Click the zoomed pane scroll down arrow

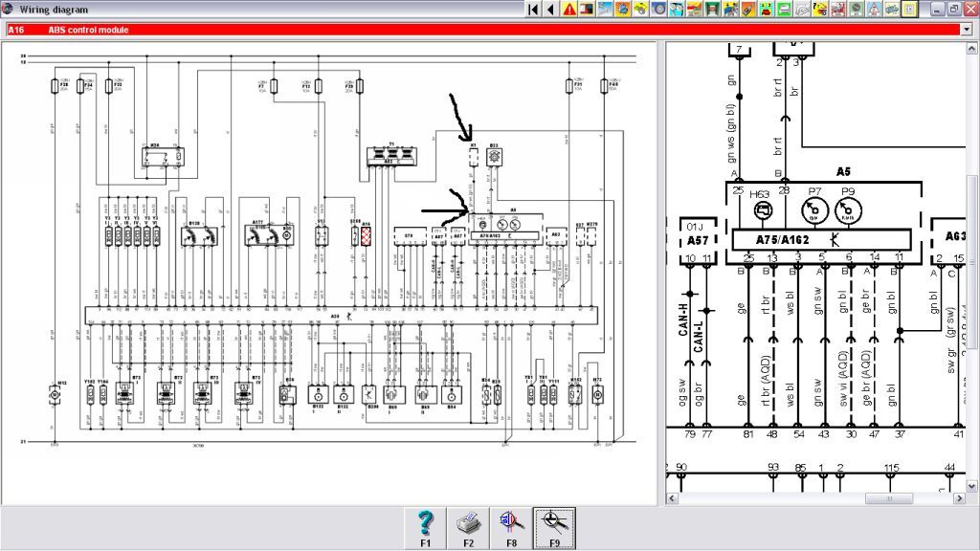point(972,486)
